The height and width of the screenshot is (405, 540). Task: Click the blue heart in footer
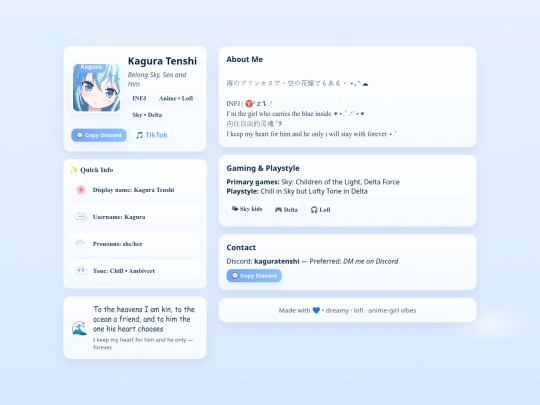coord(316,310)
